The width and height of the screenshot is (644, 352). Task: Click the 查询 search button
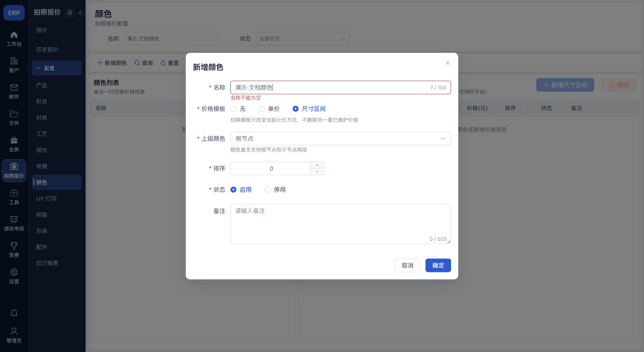(144, 63)
